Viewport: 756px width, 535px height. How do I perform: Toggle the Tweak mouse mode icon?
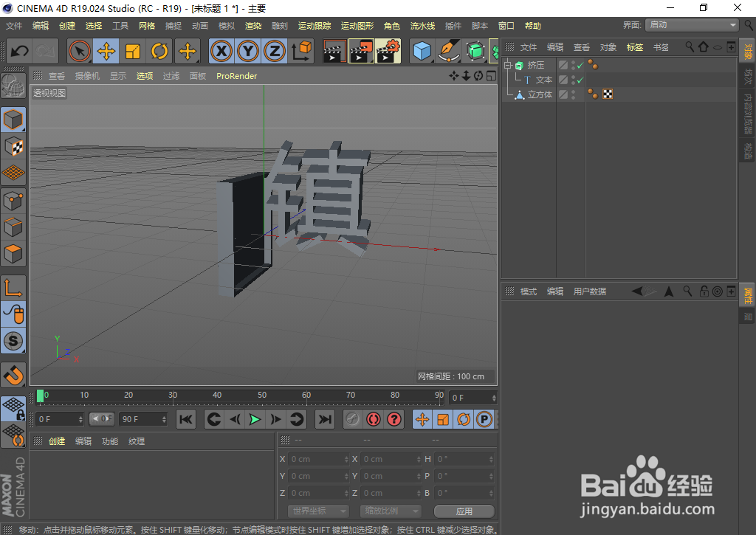[13, 314]
